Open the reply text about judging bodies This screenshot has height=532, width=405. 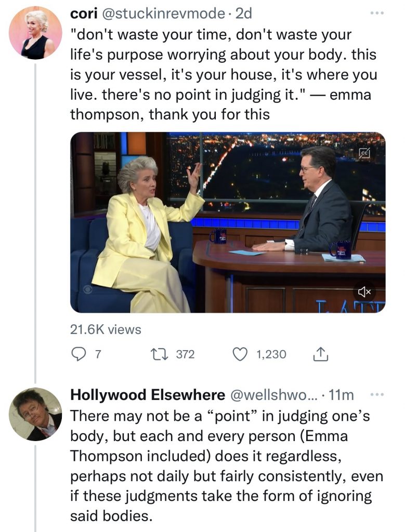tap(226, 466)
